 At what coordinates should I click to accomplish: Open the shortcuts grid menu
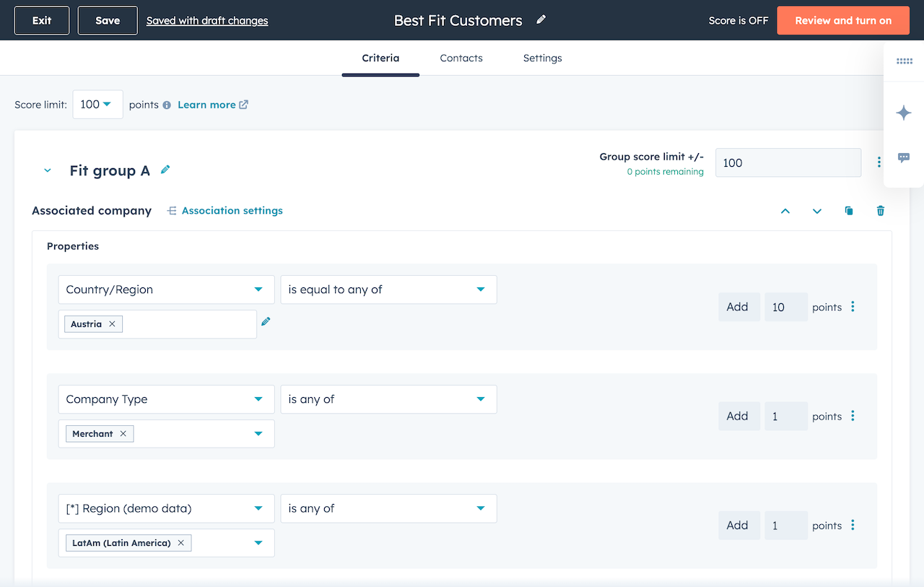(x=903, y=61)
